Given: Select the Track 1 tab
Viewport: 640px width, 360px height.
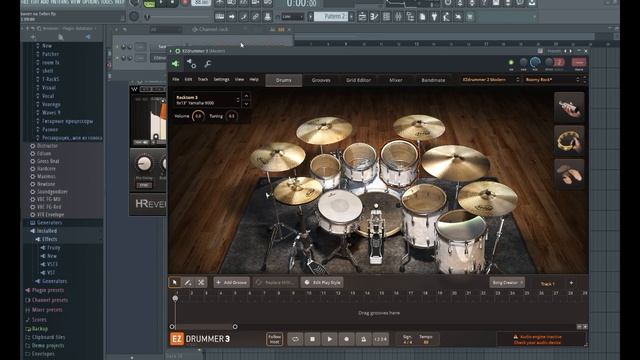Looking at the screenshot, I should 547,284.
